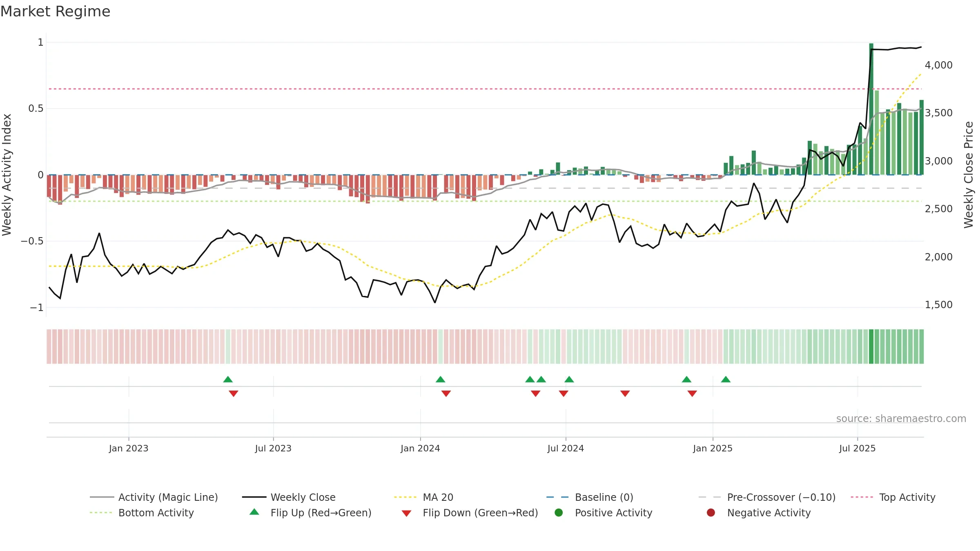The image size is (980, 551).
Task: Click the Jul 2024 x-axis label
Action: coord(566,448)
